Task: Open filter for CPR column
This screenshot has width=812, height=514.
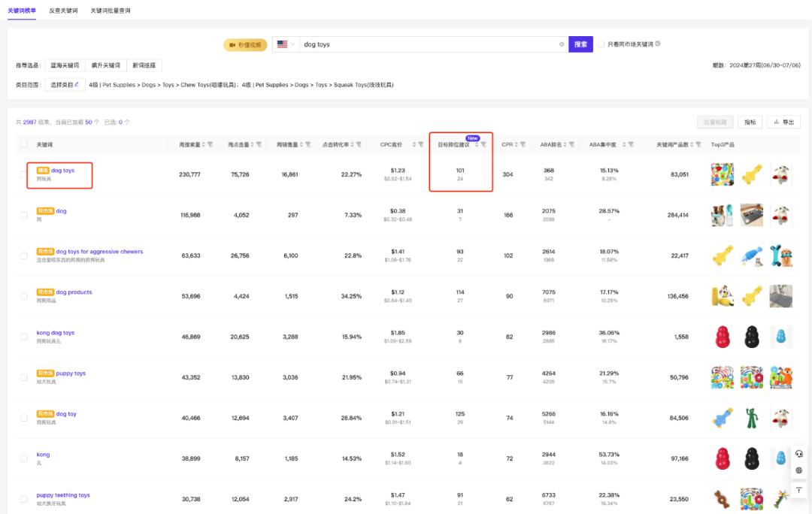Action: pyautogui.click(x=523, y=145)
